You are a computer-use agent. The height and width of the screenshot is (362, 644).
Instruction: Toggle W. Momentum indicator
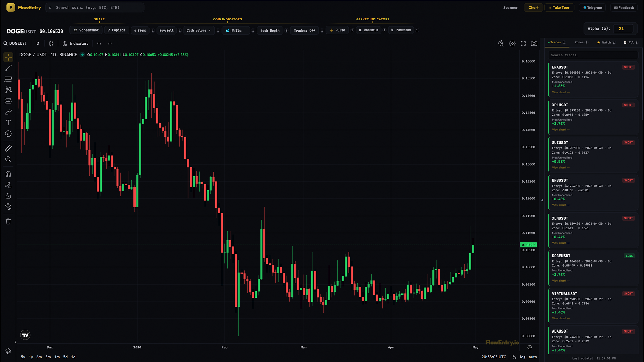401,30
